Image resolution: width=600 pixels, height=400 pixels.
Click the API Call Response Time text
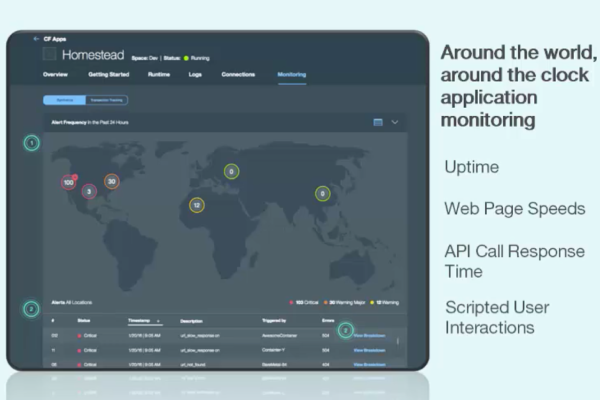click(515, 261)
